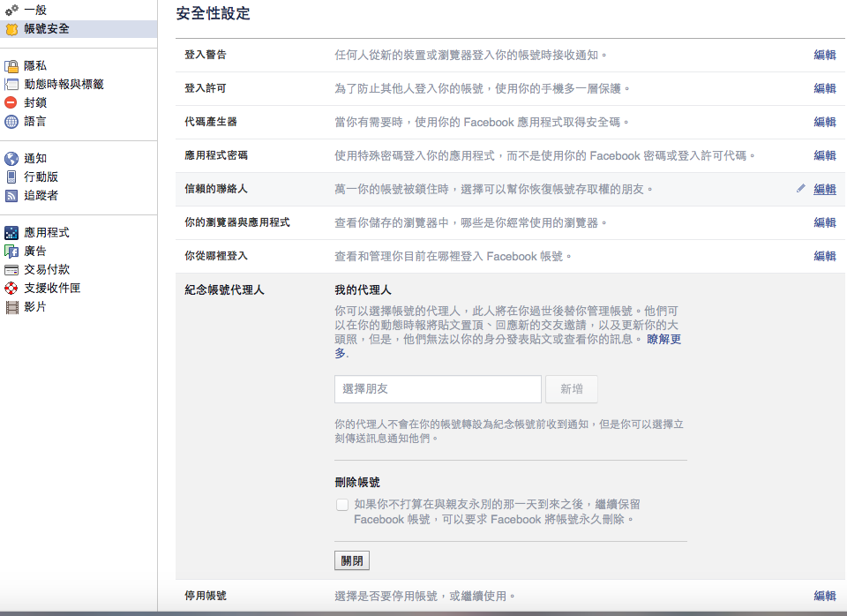Click the 支援收件匣 lifebuoy icon
The height and width of the screenshot is (616, 847).
[11, 289]
